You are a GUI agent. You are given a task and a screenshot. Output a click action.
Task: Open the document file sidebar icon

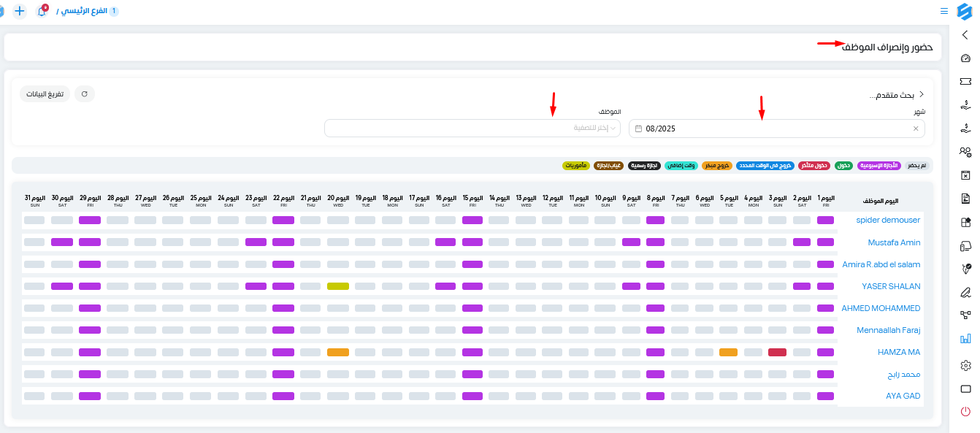click(x=965, y=199)
